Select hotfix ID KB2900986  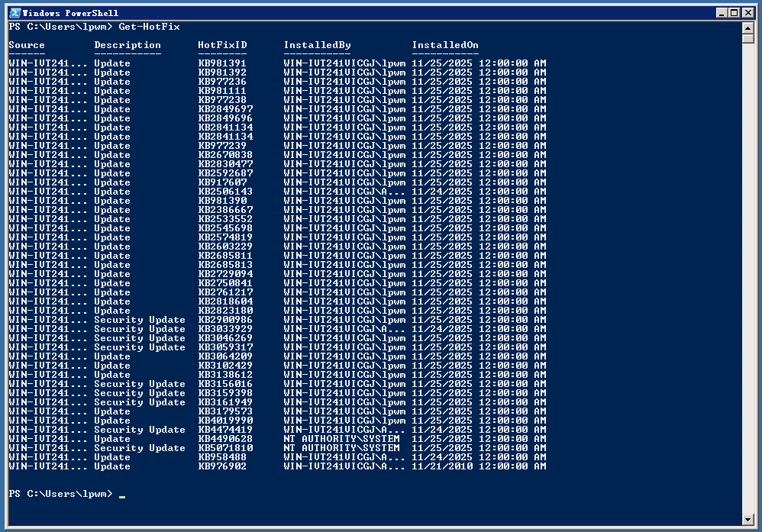[x=225, y=320]
